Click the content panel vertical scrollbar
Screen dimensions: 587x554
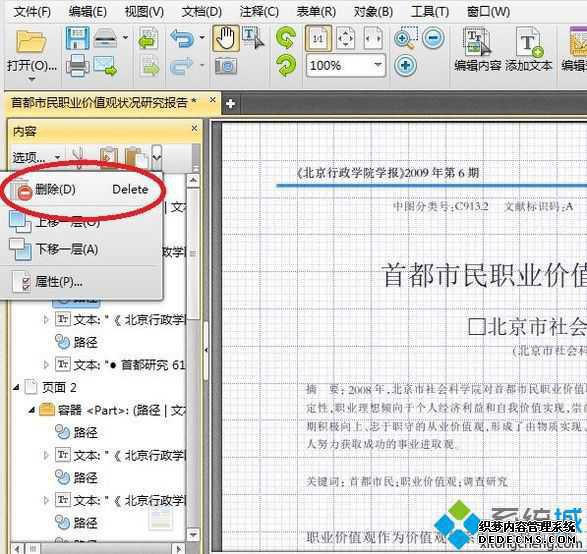pyautogui.click(x=193, y=357)
